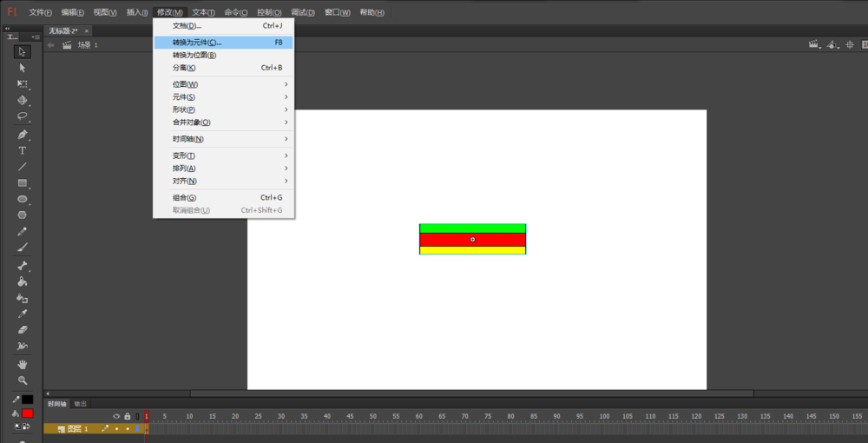Viewport: 868px width, 443px height.
Task: Click the scene clapperboard icon beside 场景 1
Action: click(67, 45)
